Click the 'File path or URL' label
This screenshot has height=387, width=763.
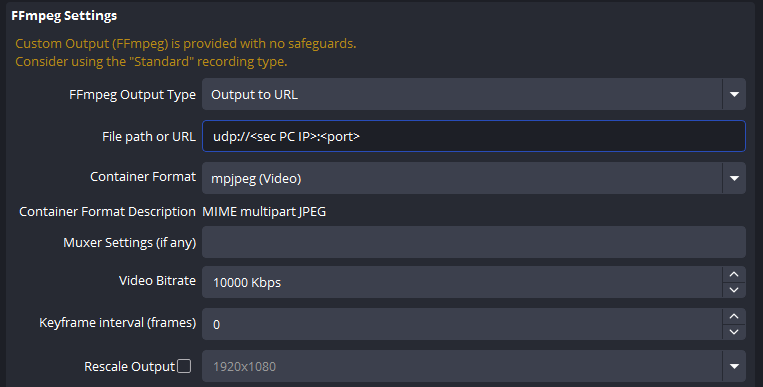pos(149,137)
